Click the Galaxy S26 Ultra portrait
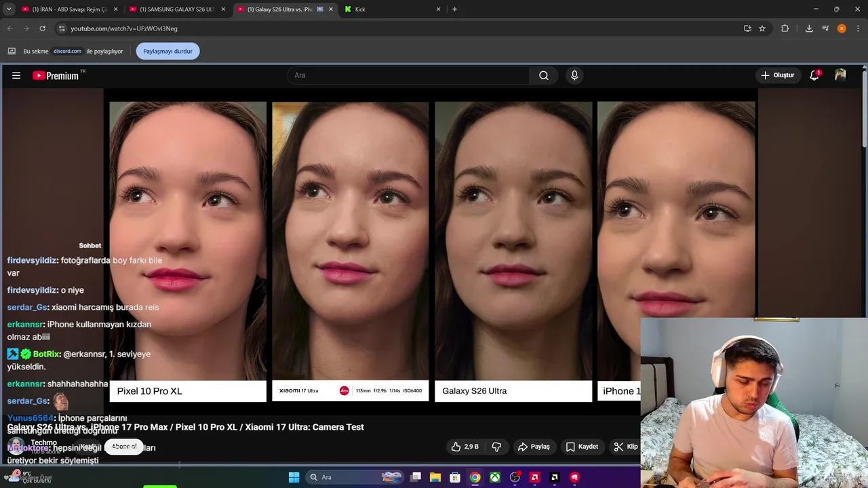The width and height of the screenshot is (868, 488). pyautogui.click(x=513, y=241)
